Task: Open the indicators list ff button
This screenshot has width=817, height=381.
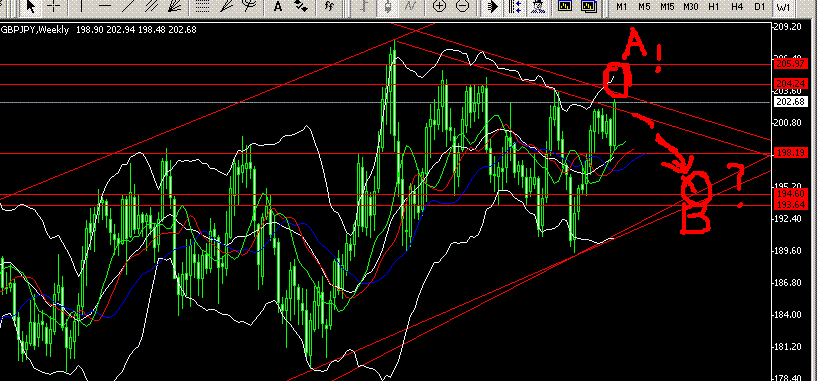Action: pyautogui.click(x=329, y=6)
